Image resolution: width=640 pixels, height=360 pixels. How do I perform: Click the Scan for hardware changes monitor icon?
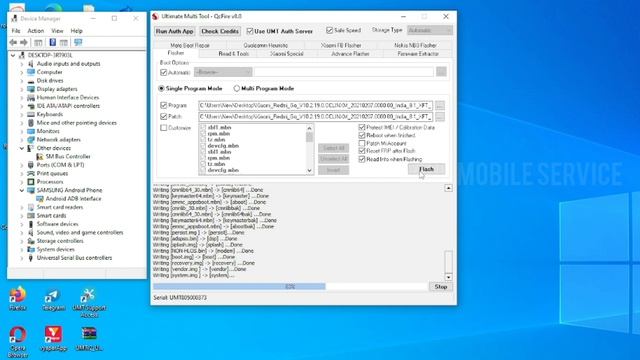tap(78, 42)
